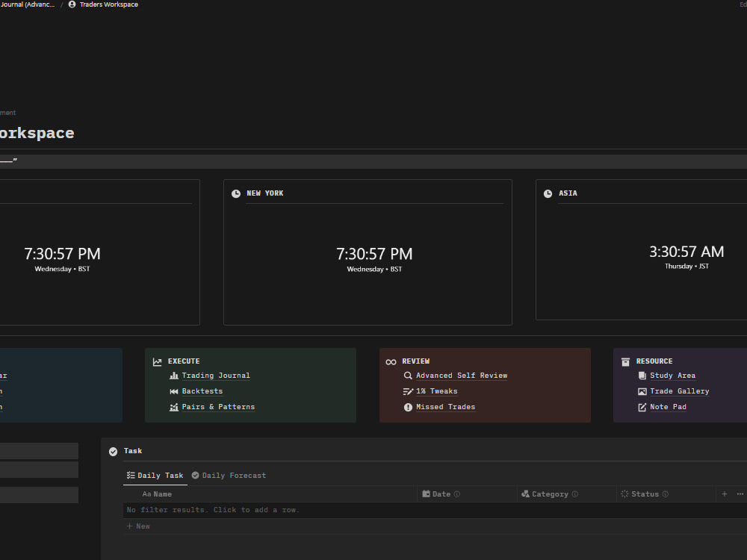Click the REVIEW heading text

416,361
